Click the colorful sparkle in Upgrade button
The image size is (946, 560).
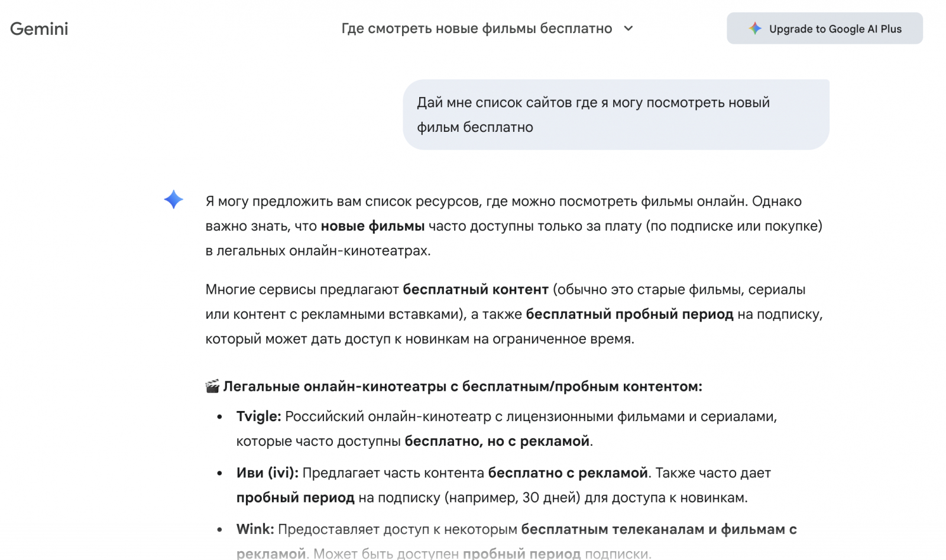pyautogui.click(x=755, y=28)
